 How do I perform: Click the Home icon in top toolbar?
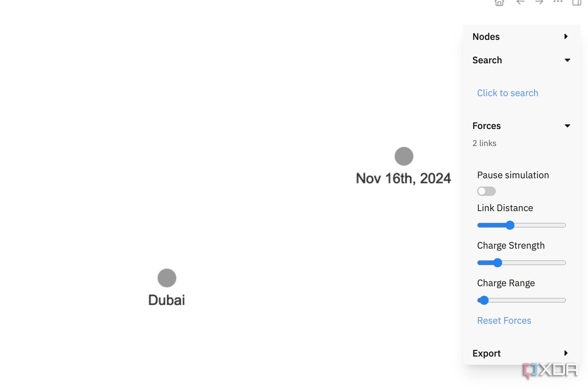pyautogui.click(x=499, y=3)
